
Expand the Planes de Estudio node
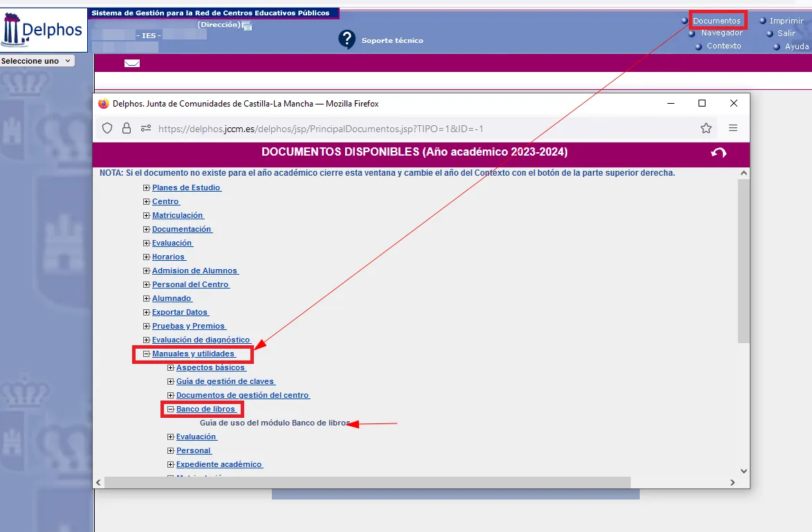[x=147, y=188]
